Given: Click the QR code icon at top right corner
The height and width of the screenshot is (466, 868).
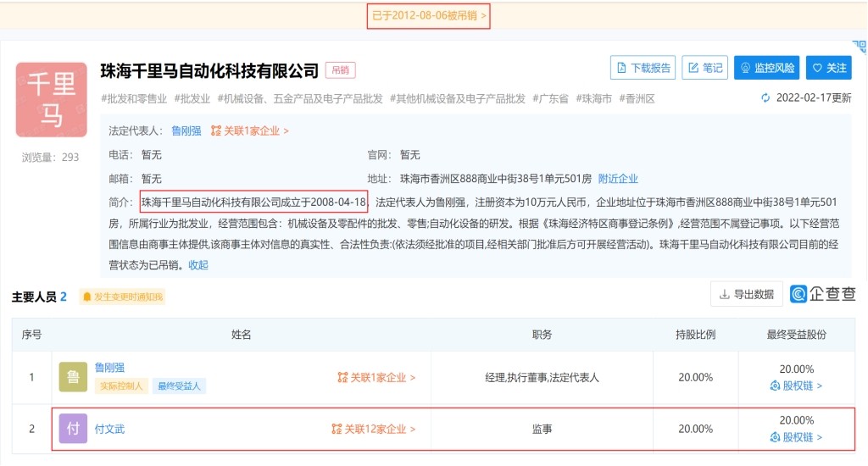Looking at the screenshot, I should [860, 47].
